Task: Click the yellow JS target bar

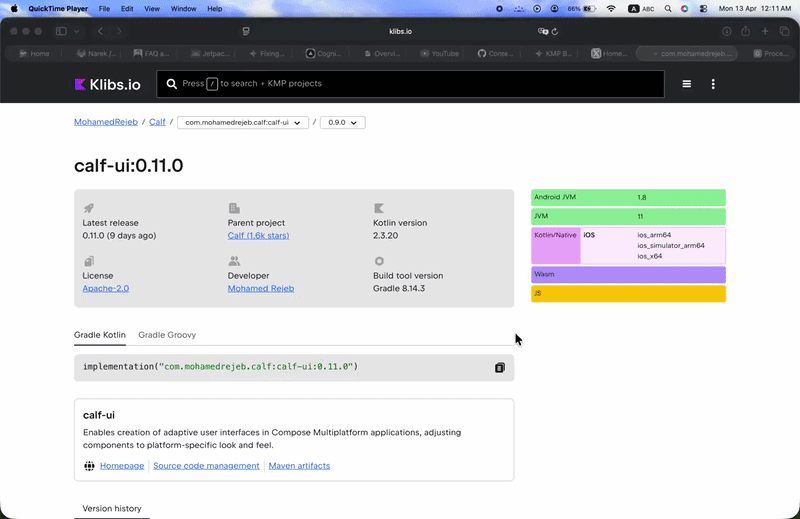Action: pos(628,293)
